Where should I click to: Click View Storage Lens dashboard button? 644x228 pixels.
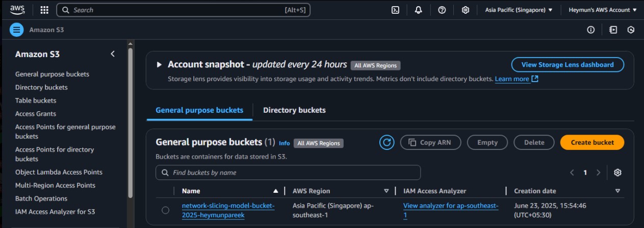point(569,65)
